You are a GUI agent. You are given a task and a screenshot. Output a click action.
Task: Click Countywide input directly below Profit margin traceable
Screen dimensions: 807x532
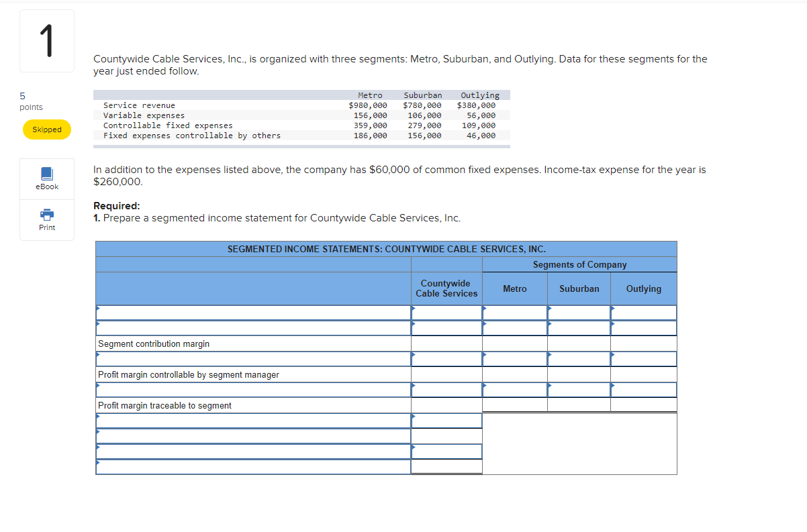click(x=446, y=421)
